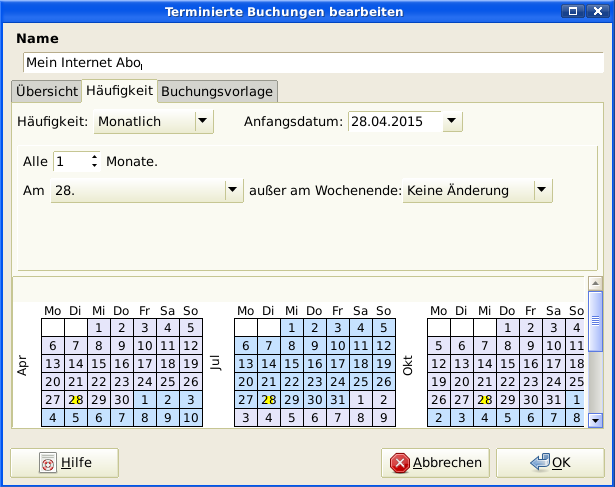
Task: Click the red Abbrechen cancel icon
Action: (400, 463)
